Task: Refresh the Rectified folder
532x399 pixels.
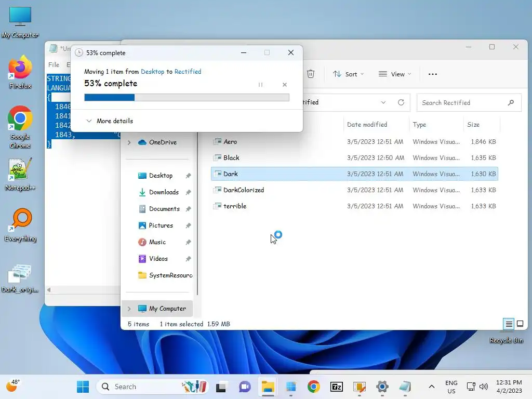Action: point(401,102)
